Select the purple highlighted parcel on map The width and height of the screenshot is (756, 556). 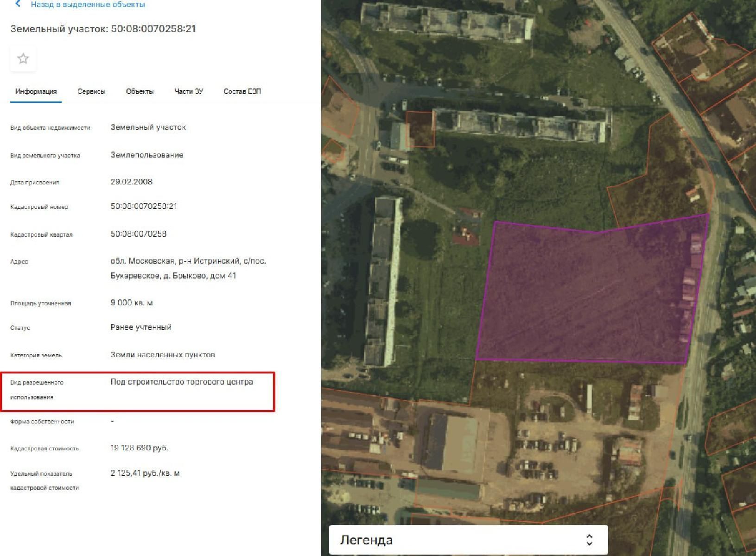[x=589, y=292]
